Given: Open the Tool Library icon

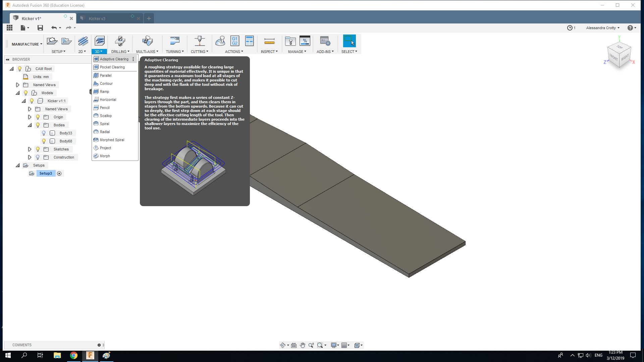Looking at the screenshot, I should (x=290, y=41).
